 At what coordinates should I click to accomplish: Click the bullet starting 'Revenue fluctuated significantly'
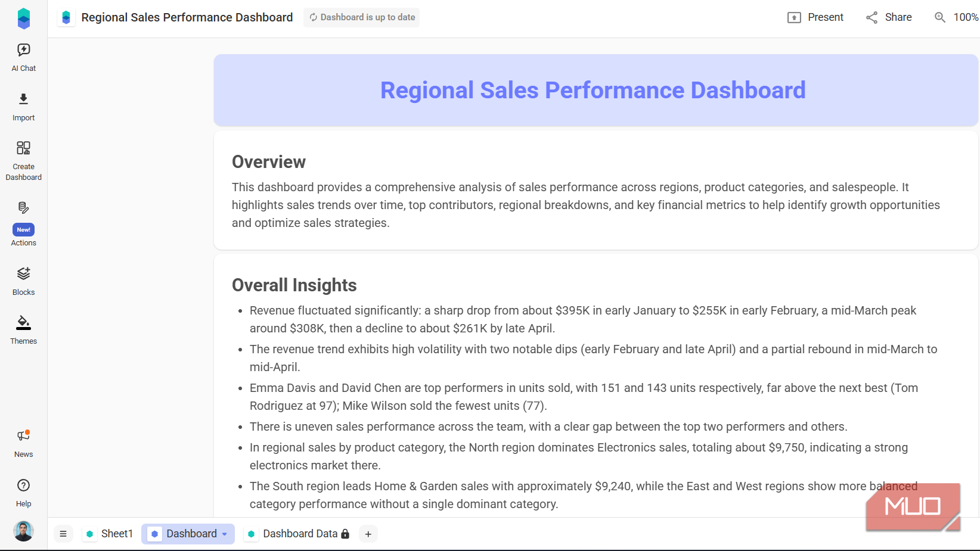tap(583, 319)
